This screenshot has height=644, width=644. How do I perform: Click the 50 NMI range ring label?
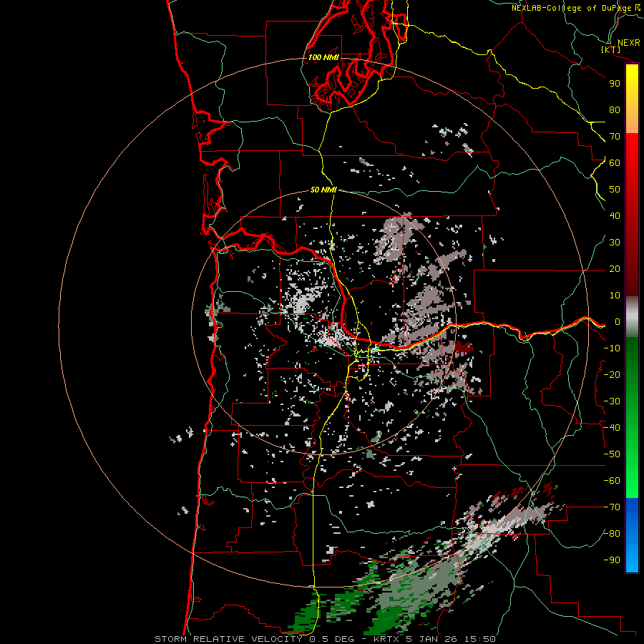click(x=323, y=190)
